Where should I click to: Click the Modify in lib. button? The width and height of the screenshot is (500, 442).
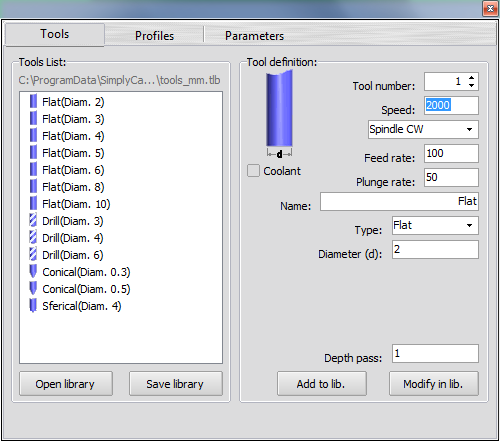click(x=434, y=384)
